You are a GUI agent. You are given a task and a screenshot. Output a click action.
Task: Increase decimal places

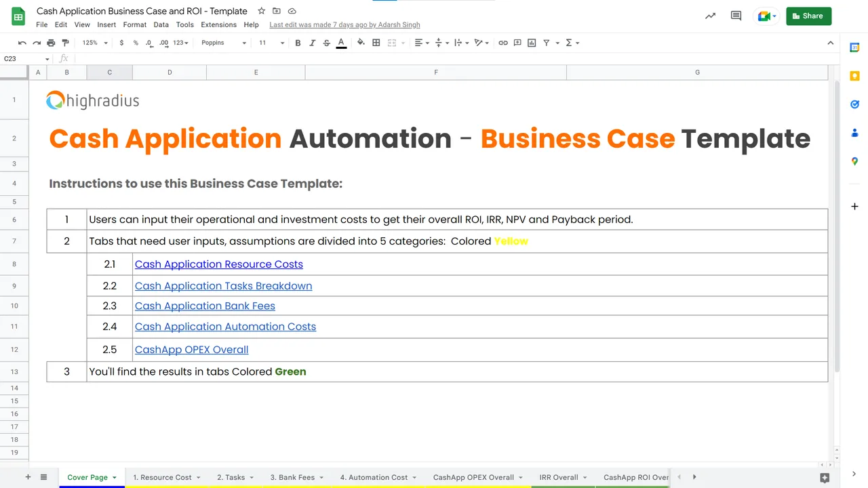(164, 43)
